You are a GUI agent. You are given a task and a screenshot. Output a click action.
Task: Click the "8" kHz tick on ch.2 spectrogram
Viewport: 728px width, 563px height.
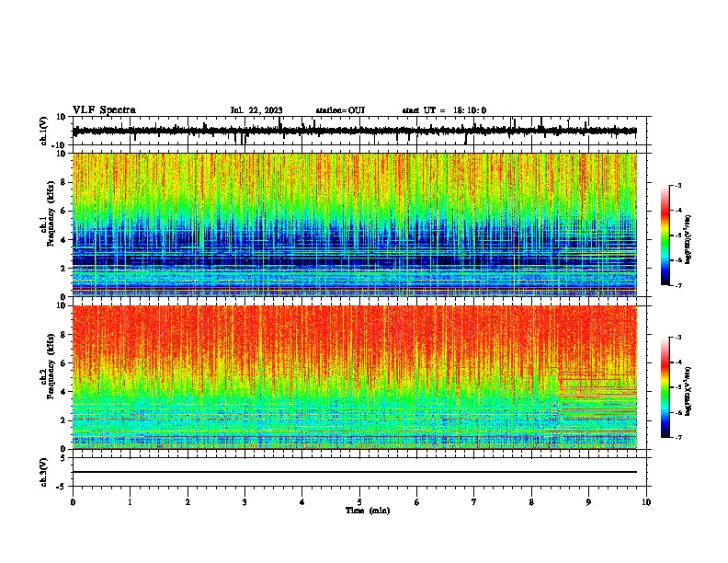[64, 335]
